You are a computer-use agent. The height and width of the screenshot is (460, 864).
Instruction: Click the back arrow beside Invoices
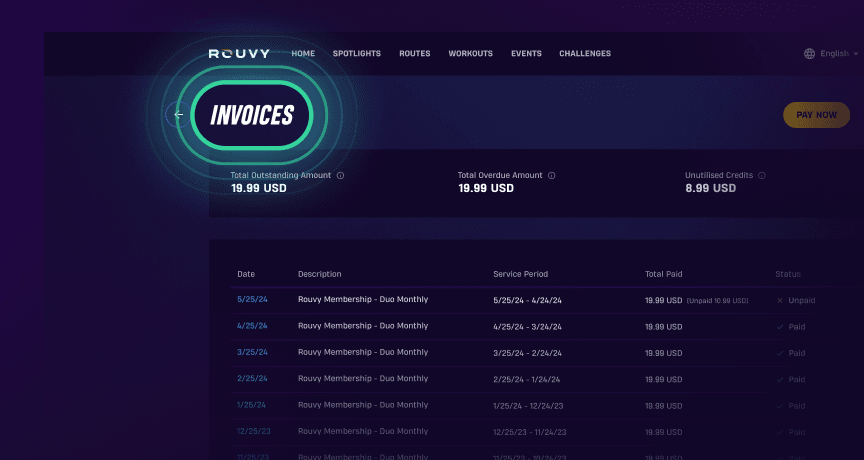[179, 115]
